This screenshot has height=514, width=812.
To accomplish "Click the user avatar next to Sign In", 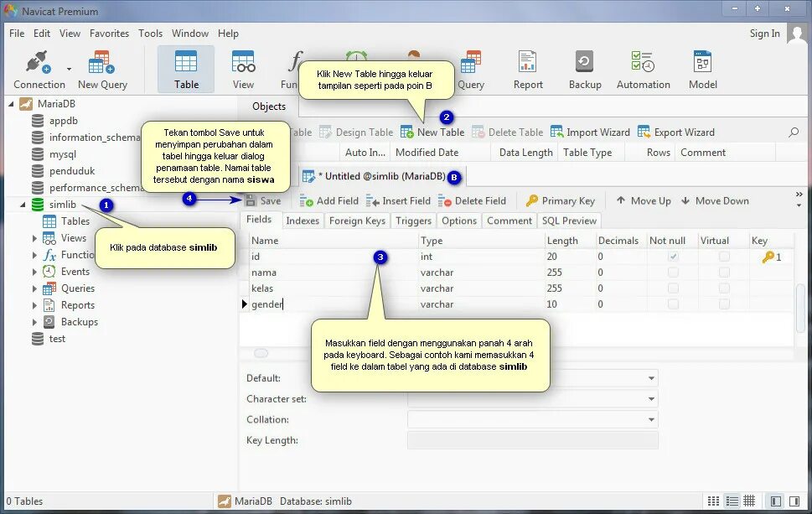I will pos(796,34).
